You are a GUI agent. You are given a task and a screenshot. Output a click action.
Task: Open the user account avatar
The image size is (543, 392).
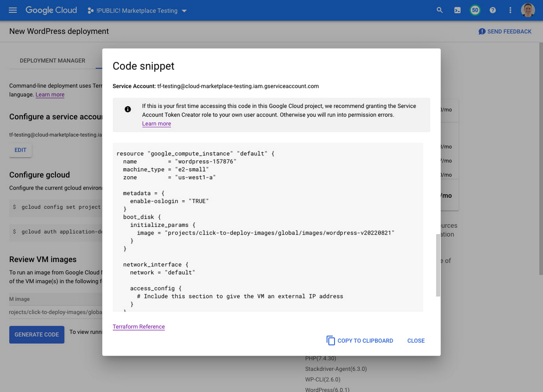point(528,10)
